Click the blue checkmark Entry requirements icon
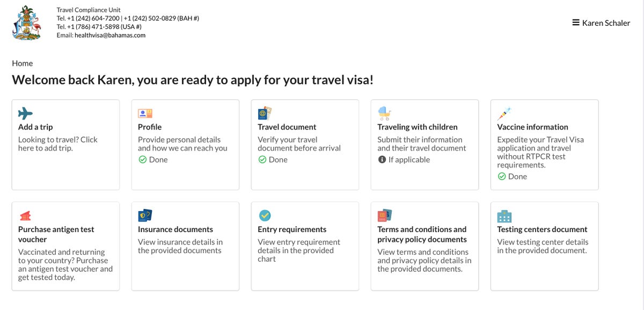 (265, 215)
